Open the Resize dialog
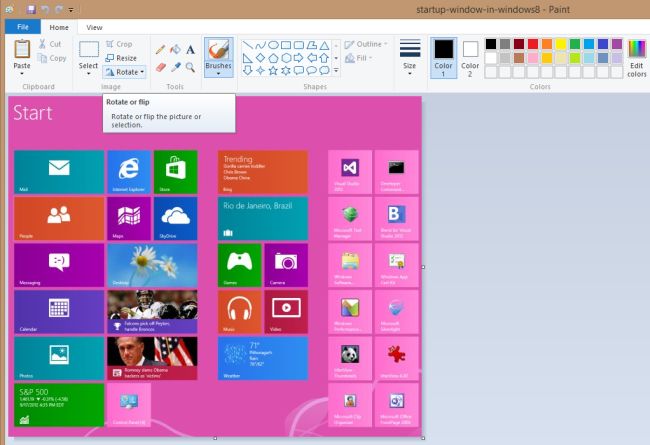The width and height of the screenshot is (650, 445). [121, 58]
